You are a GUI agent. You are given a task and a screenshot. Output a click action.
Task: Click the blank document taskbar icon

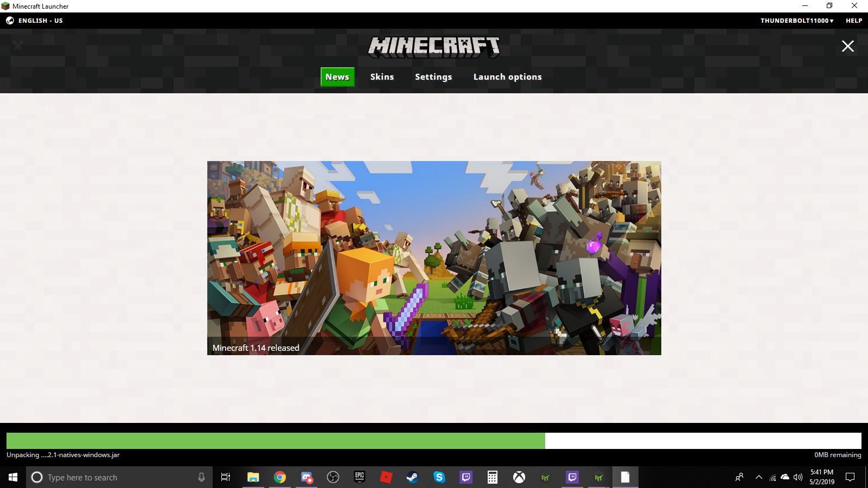[x=625, y=477]
